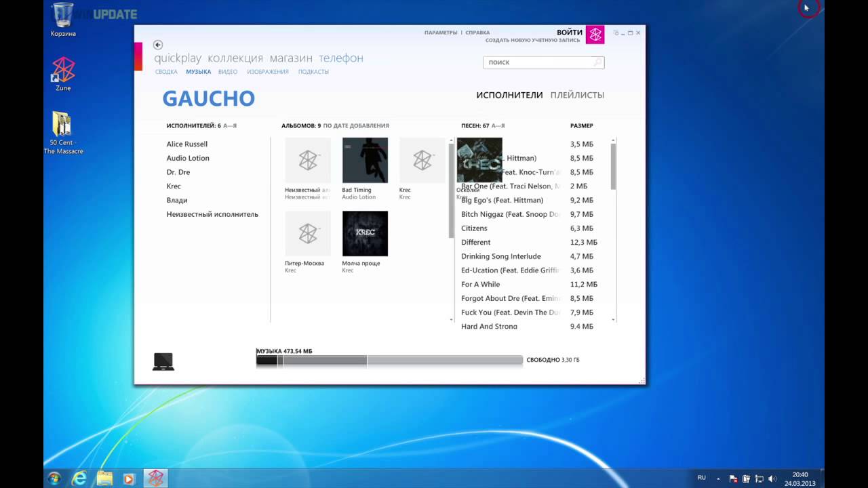
Task: Select artist Dr. Dre
Action: coord(178,172)
